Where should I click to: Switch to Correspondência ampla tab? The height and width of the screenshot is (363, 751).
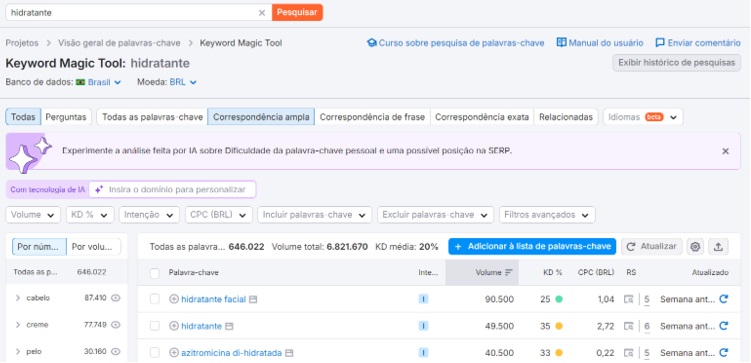coord(261,117)
